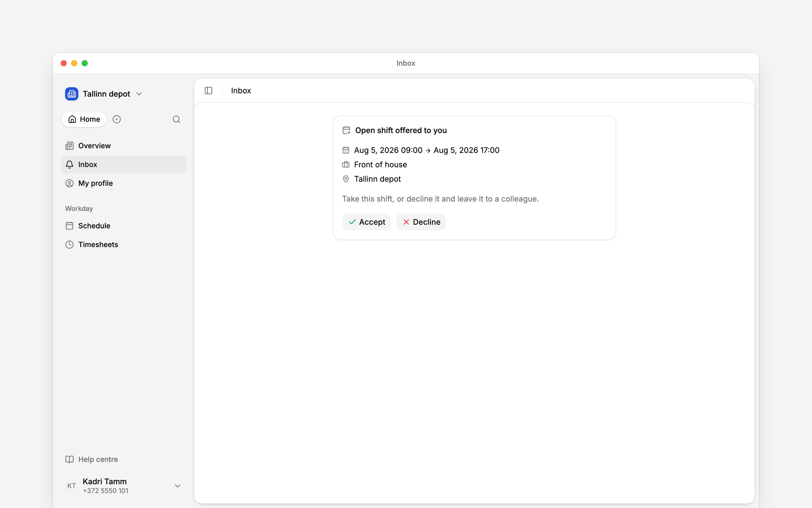Select the Inbox sidebar item
The height and width of the screenshot is (508, 812).
coord(124,165)
